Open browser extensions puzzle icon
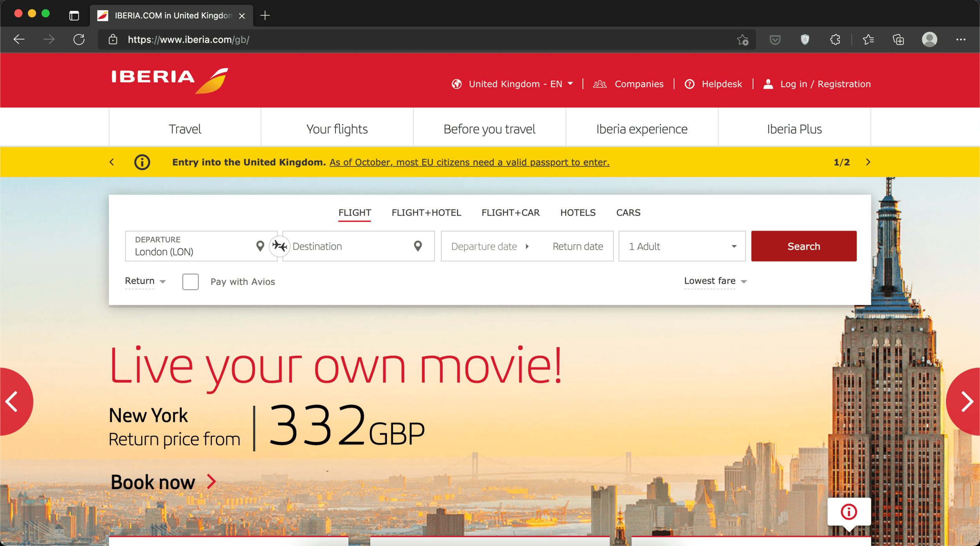Image resolution: width=980 pixels, height=546 pixels. coord(835,40)
